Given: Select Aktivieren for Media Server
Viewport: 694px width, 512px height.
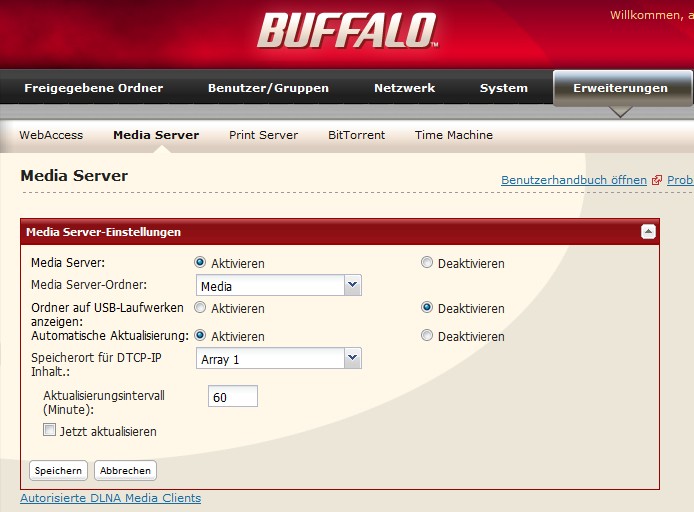Looking at the screenshot, I should [200, 262].
